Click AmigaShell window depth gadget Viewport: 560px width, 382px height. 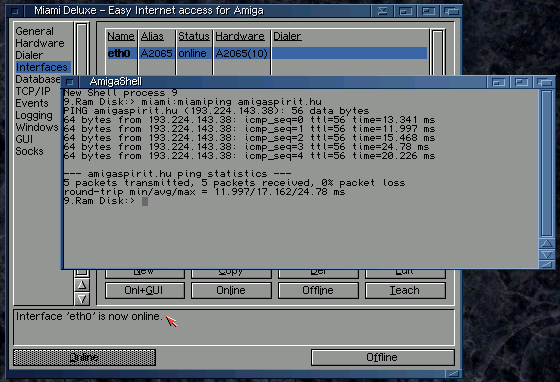(544, 82)
